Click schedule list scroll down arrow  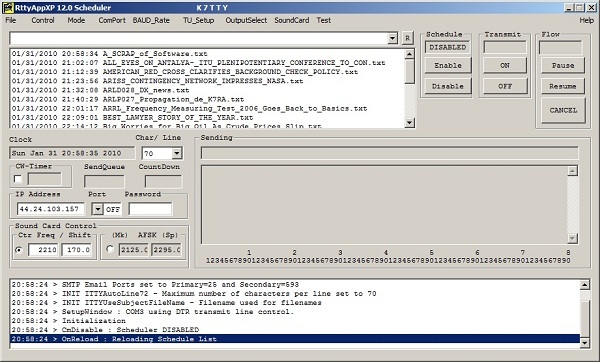pyautogui.click(x=409, y=122)
